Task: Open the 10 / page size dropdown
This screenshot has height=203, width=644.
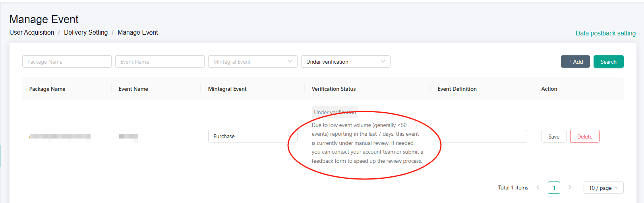Action: coord(603,187)
